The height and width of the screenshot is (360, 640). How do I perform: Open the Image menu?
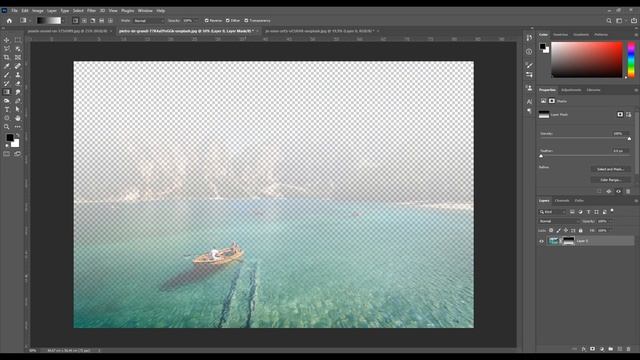click(38, 11)
